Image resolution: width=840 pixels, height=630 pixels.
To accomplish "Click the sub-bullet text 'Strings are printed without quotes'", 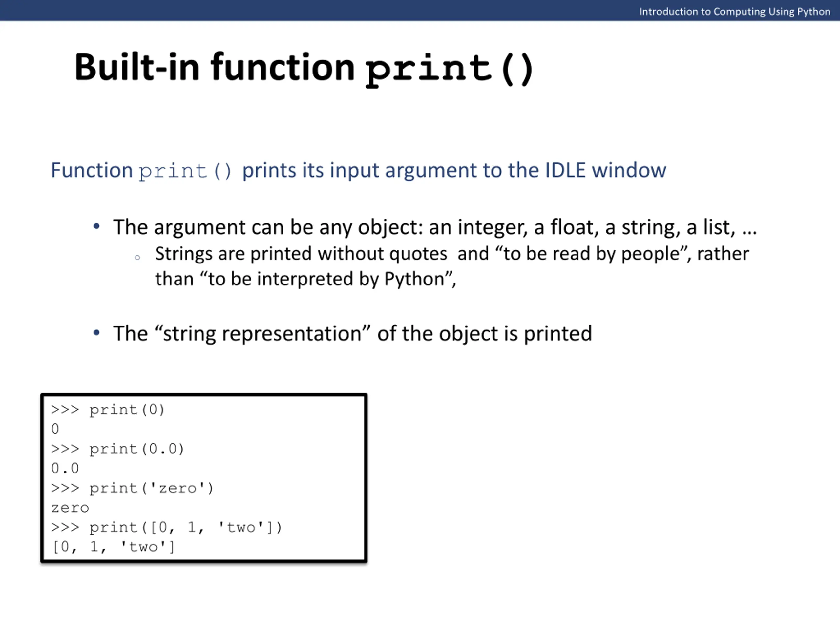I will pyautogui.click(x=301, y=254).
